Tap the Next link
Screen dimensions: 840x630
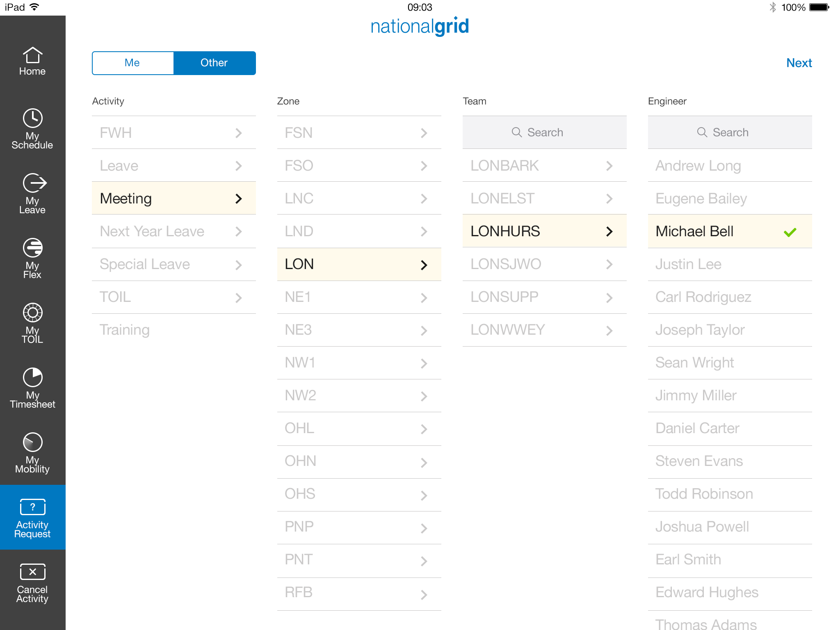coord(799,63)
